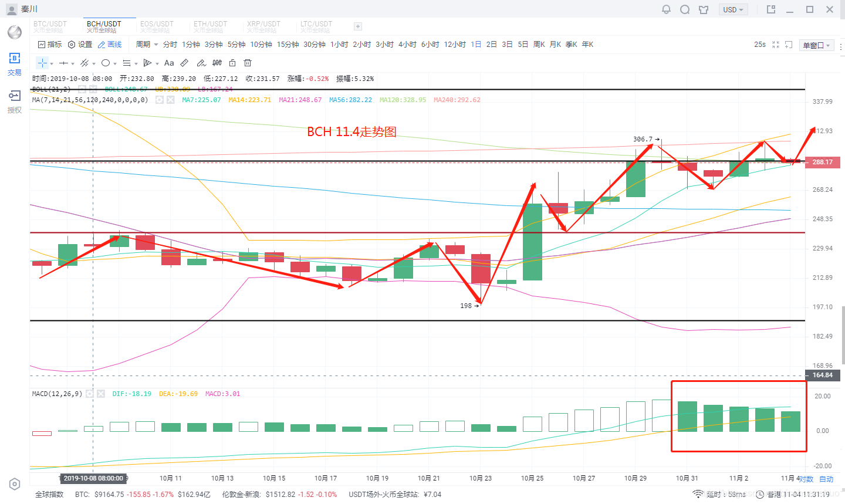This screenshot has width=845, height=504.
Task: Select the 1日 daily timeframe
Action: click(476, 45)
